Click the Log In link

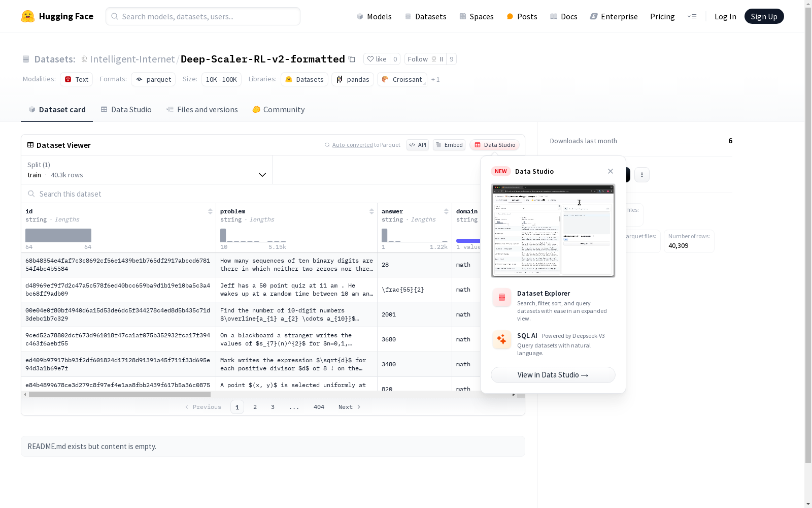point(725,16)
